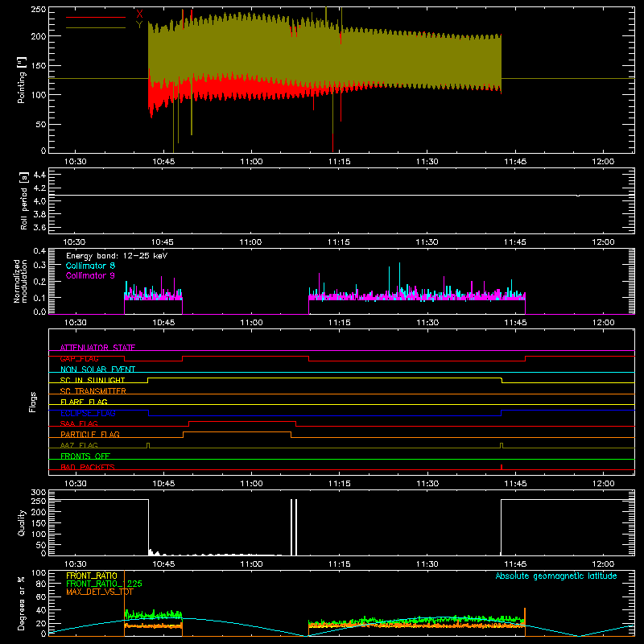The height and width of the screenshot is (644, 644).
Task: Select the FLARE_FLAG label
Action: point(84,402)
